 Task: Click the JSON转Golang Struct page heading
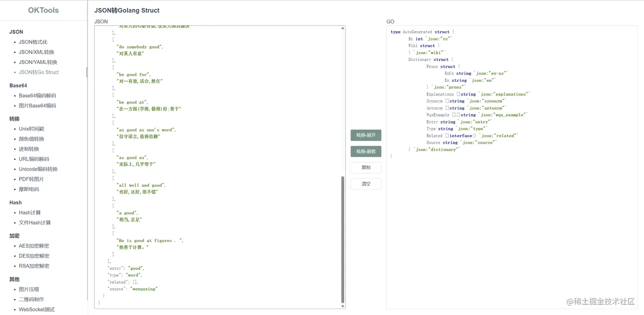click(x=127, y=10)
